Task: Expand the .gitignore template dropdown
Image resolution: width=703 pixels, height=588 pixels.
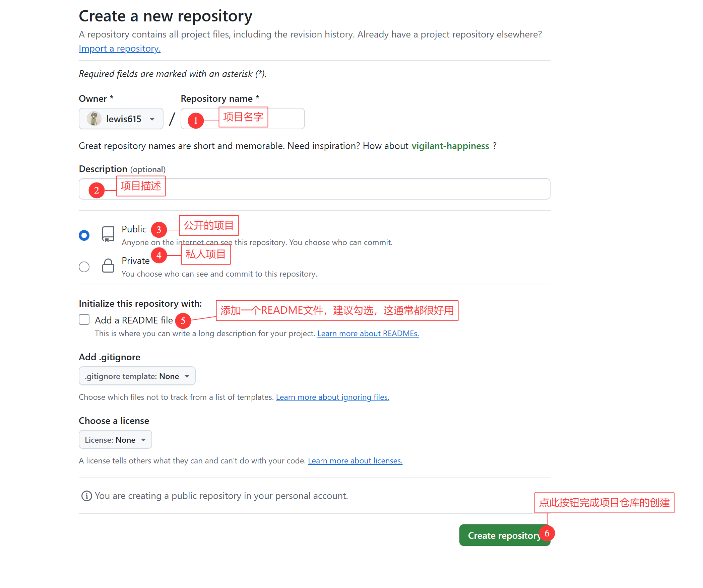Action: coord(137,376)
